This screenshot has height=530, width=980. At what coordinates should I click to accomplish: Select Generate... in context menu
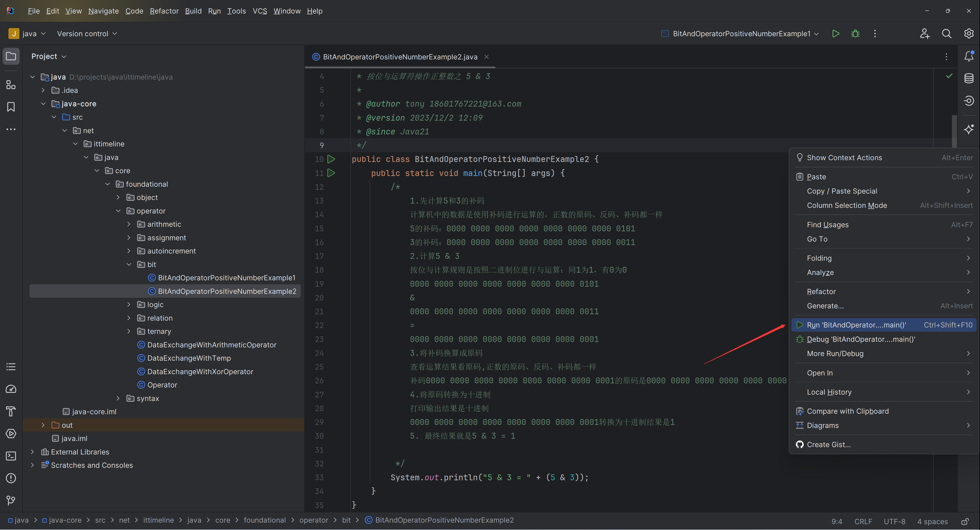884,306
